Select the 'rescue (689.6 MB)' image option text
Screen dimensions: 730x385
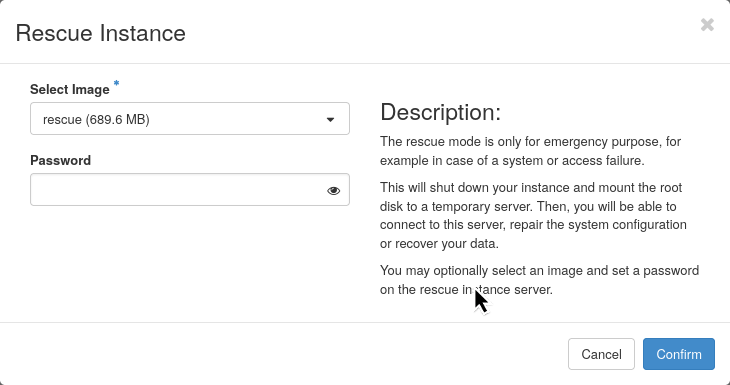pyautogui.click(x=96, y=120)
